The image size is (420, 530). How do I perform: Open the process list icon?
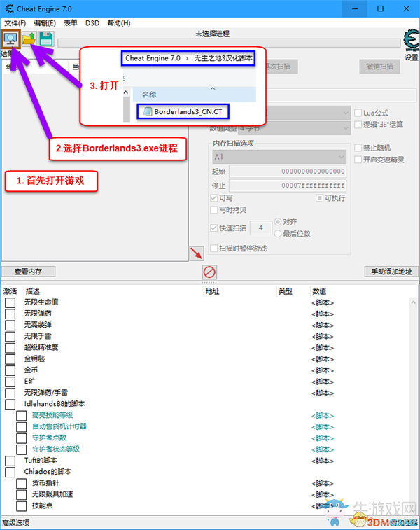10,39
